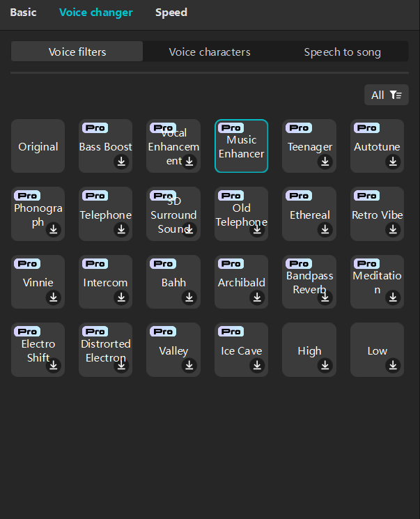This screenshot has height=519, width=420.
Task: Select the Music Enhancer filter tile
Action: pyautogui.click(x=241, y=146)
